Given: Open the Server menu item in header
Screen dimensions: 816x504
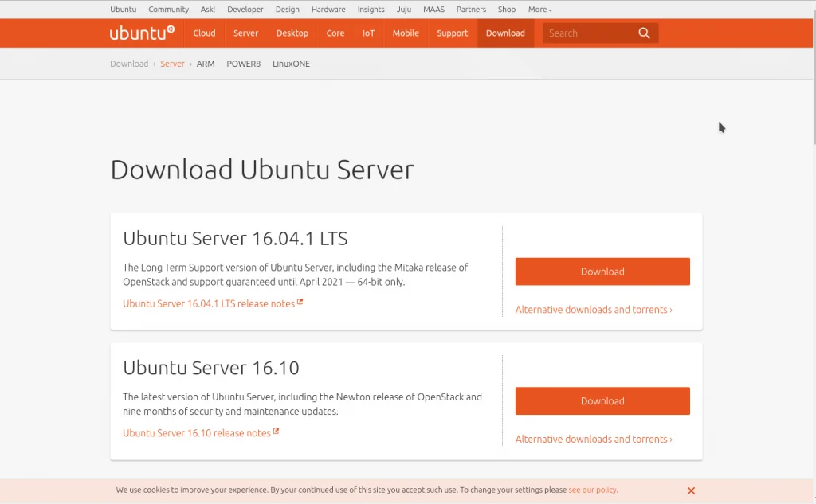Looking at the screenshot, I should pyautogui.click(x=245, y=33).
